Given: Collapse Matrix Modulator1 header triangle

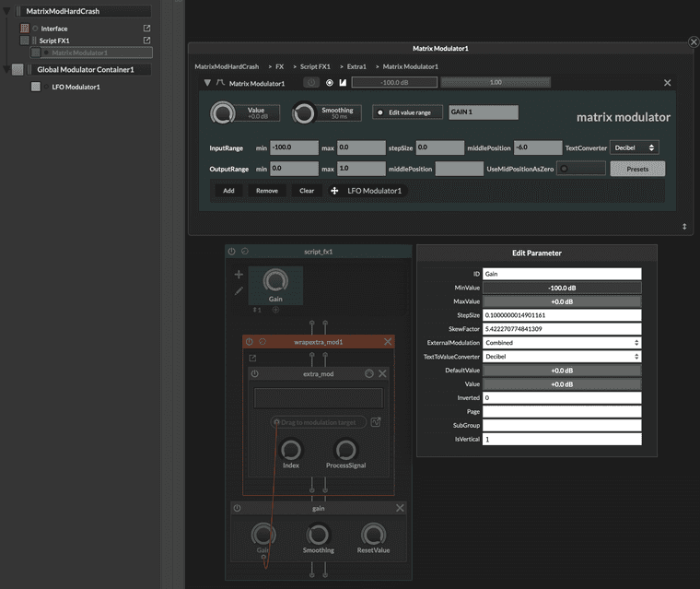Looking at the screenshot, I should pos(208,83).
